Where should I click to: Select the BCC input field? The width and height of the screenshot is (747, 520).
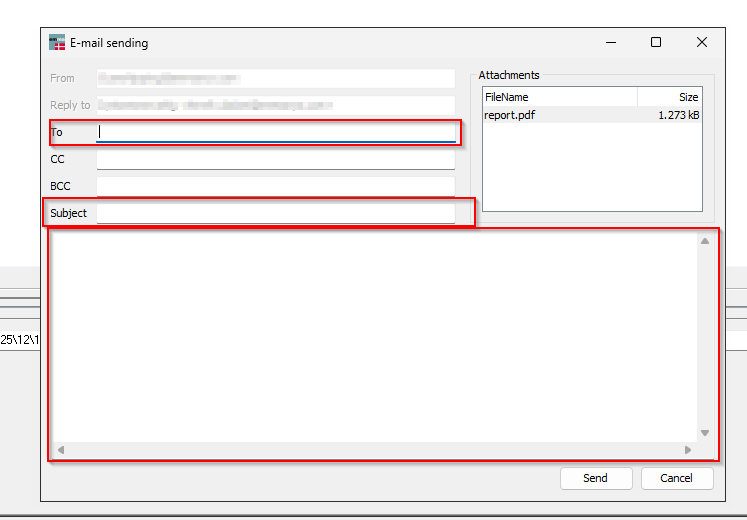coord(275,186)
